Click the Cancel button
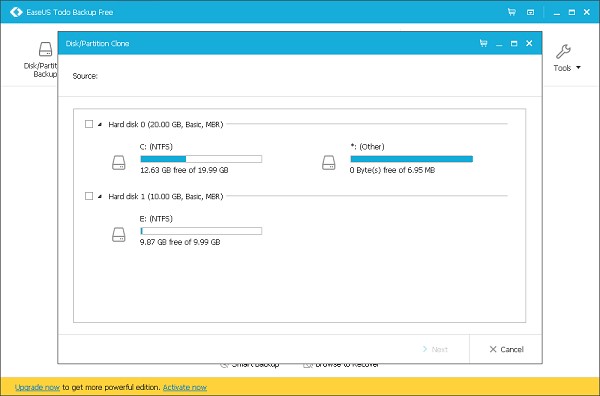 pos(506,349)
